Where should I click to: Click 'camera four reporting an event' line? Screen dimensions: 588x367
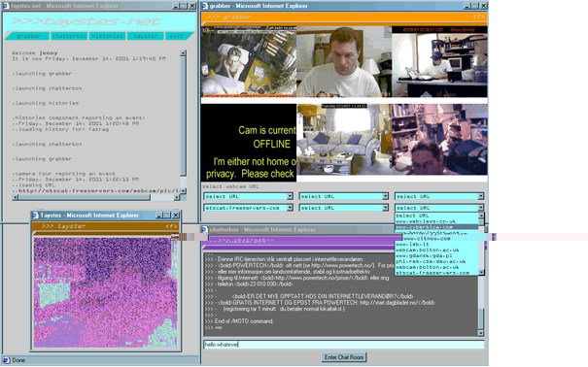point(65,174)
